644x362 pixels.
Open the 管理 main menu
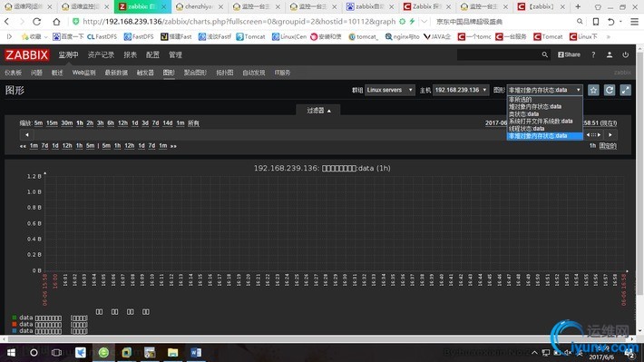(x=175, y=54)
